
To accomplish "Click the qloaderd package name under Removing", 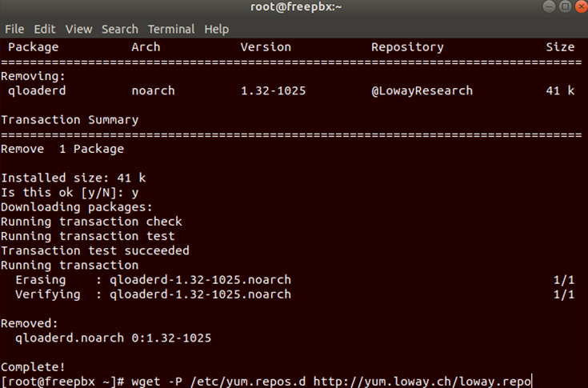I will coord(37,91).
